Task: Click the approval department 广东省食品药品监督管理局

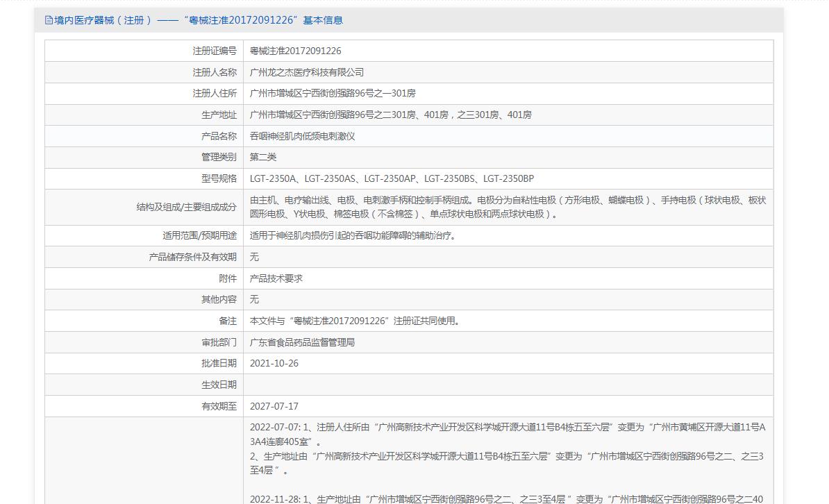Action: pyautogui.click(x=302, y=342)
